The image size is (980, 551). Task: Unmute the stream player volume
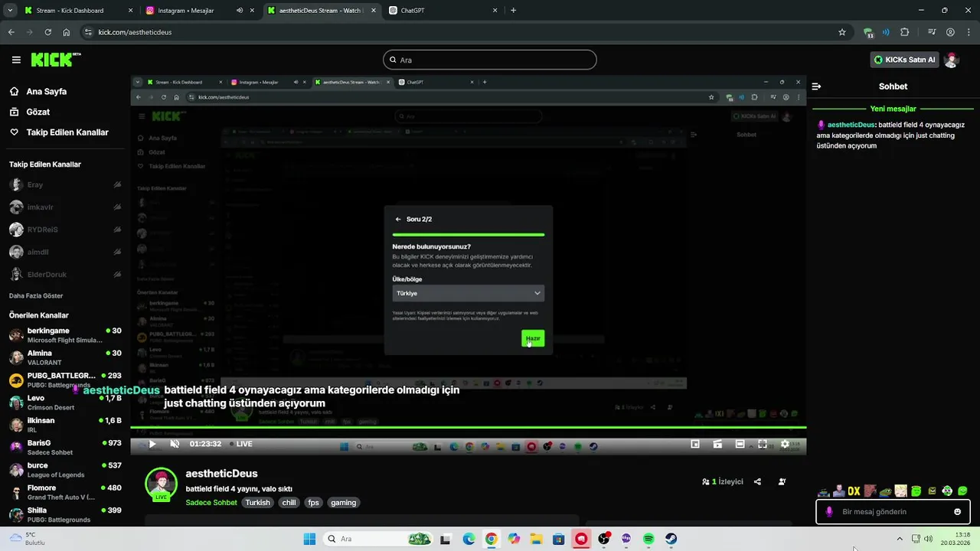point(175,444)
